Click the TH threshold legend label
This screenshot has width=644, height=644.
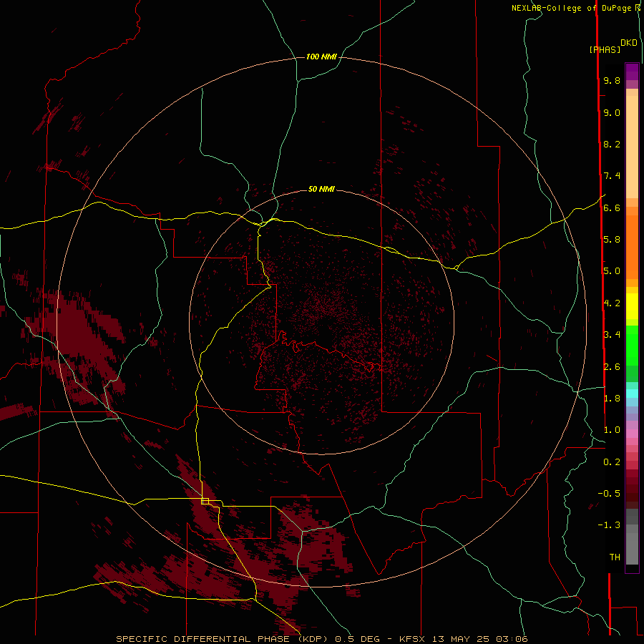(615, 557)
